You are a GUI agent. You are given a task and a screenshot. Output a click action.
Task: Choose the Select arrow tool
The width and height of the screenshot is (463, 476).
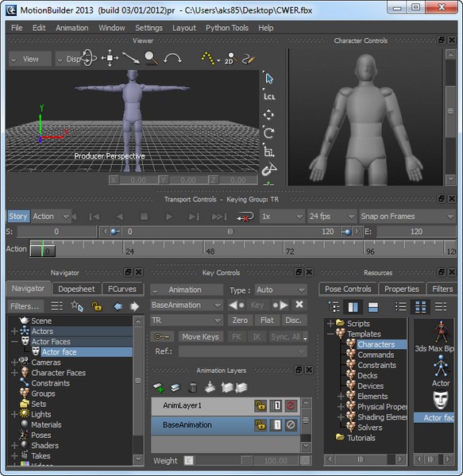(x=269, y=79)
